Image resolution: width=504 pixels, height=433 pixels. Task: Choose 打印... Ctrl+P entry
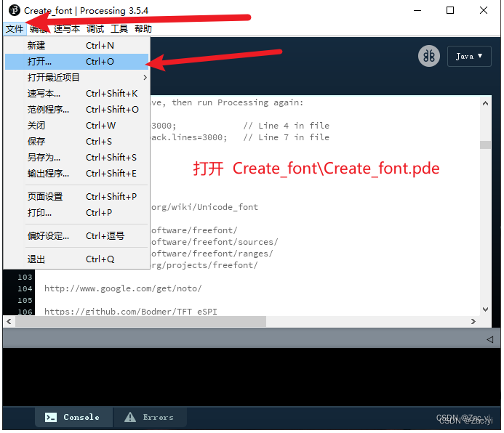point(76,213)
